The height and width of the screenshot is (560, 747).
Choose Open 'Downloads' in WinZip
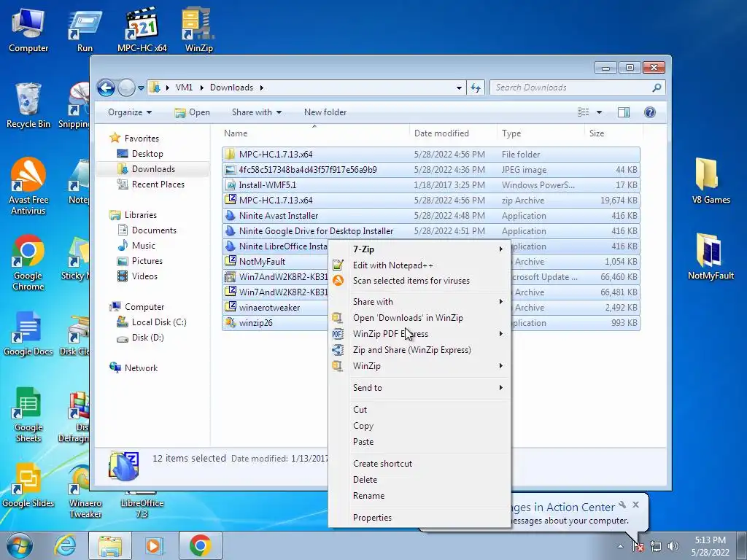[x=419, y=318]
